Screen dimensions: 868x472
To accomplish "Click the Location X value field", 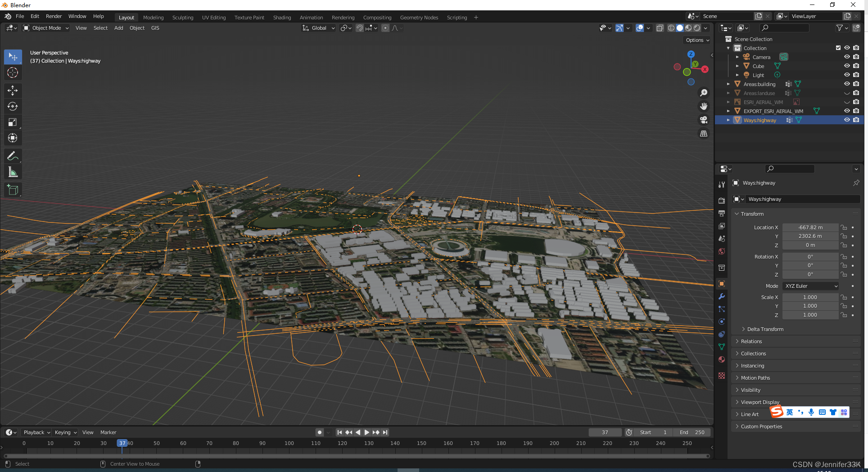I will pos(810,227).
